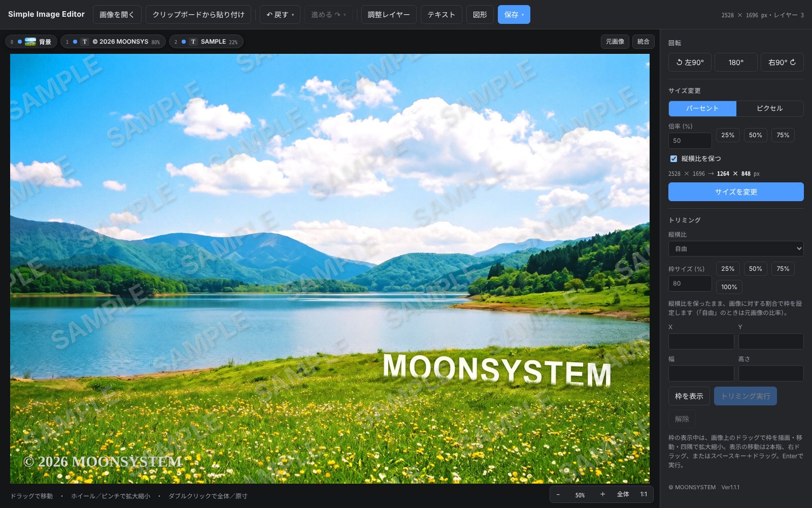Click the T icon on the © 2026 MOONSYS layer
Image resolution: width=812 pixels, height=508 pixels.
pos(85,42)
